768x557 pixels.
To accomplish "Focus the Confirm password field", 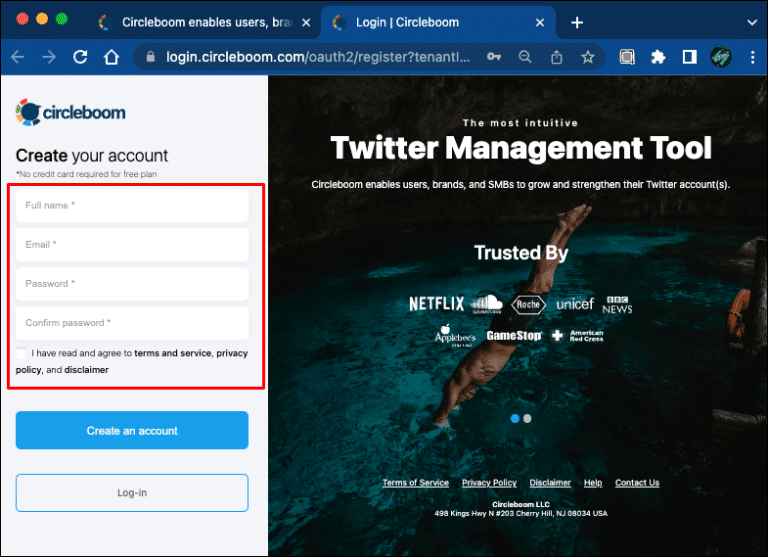I will coord(132,323).
